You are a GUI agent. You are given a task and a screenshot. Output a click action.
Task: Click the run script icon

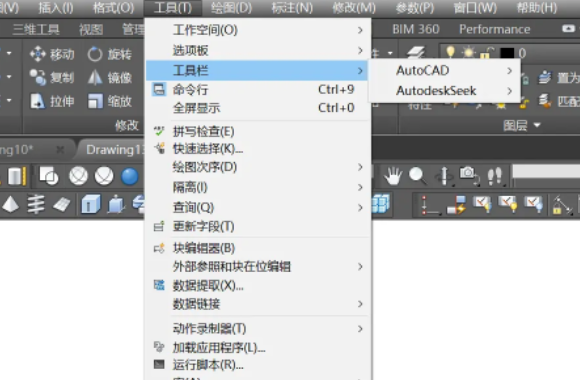[x=159, y=365]
